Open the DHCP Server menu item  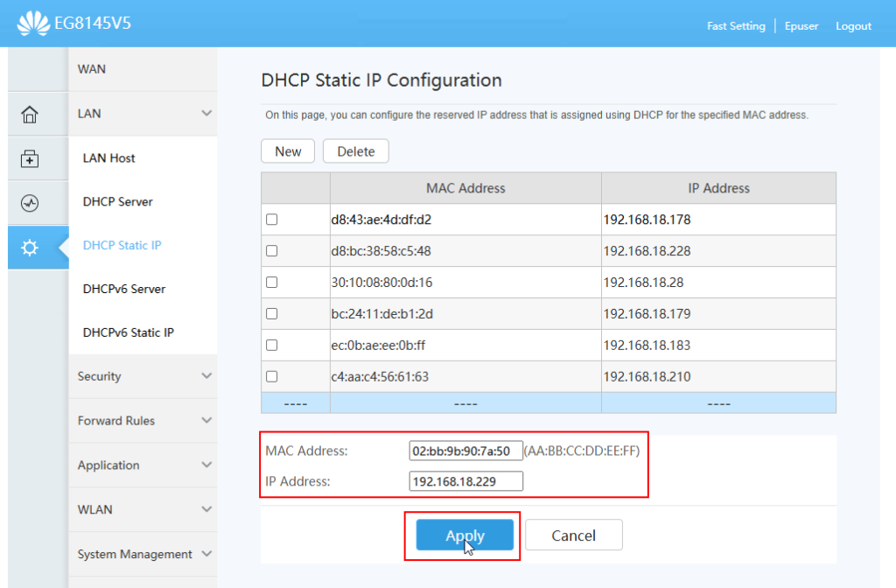click(x=117, y=201)
